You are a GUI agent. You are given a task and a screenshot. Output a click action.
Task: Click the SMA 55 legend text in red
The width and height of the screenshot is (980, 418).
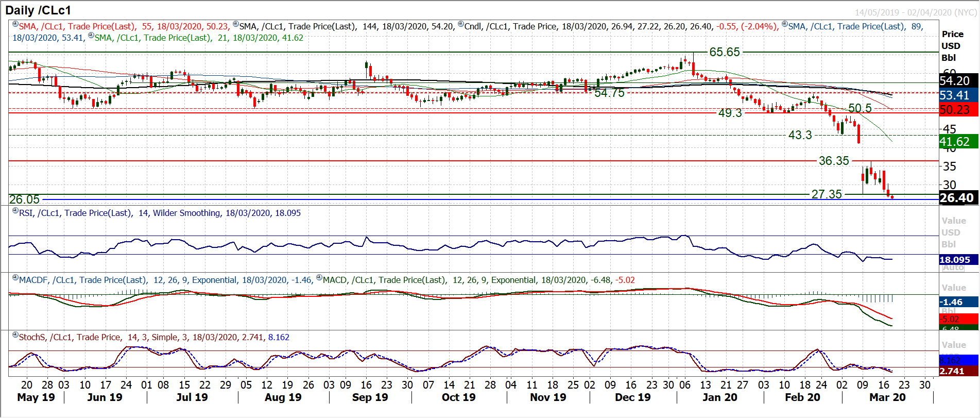(x=124, y=26)
